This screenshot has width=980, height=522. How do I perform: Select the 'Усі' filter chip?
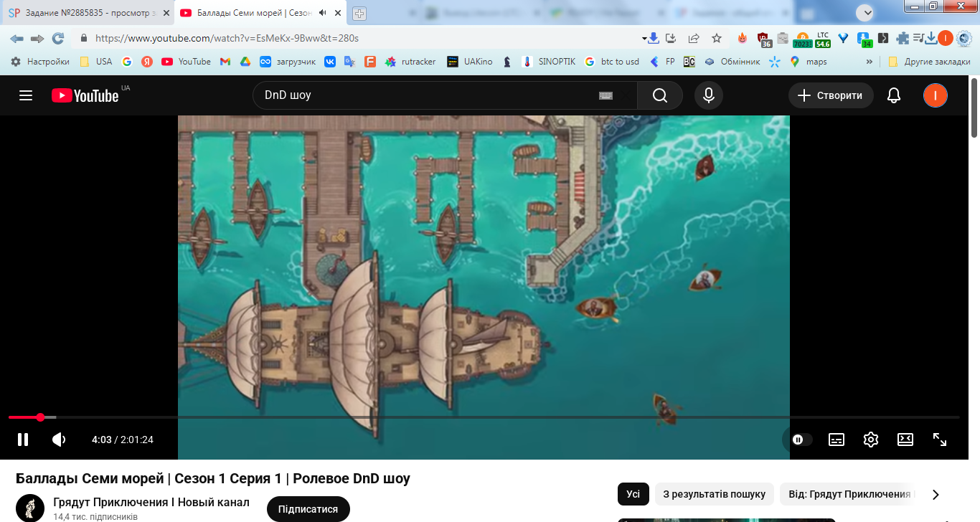click(633, 494)
